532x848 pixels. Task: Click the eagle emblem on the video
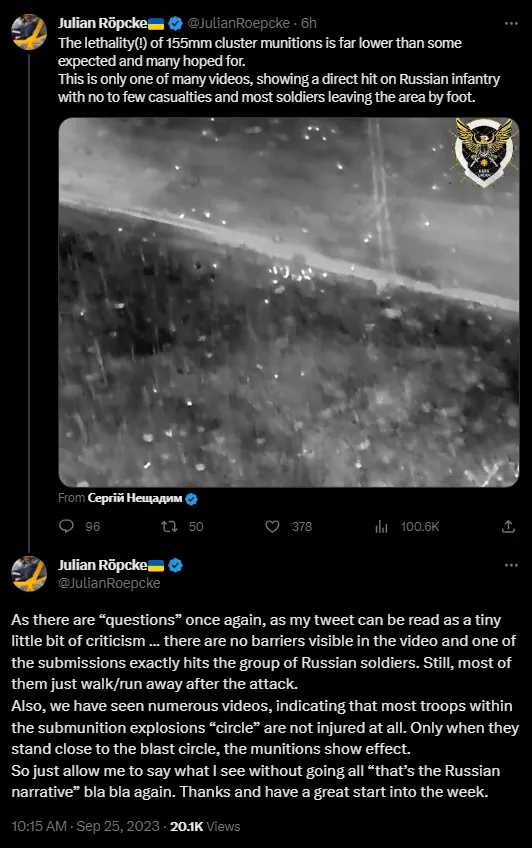(x=483, y=153)
